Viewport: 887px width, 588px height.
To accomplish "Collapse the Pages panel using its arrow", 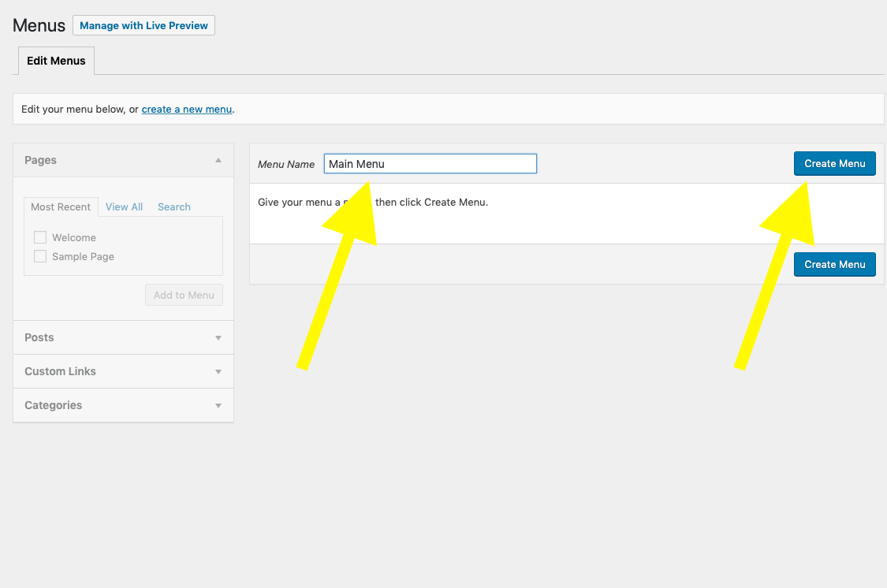I will (x=218, y=160).
